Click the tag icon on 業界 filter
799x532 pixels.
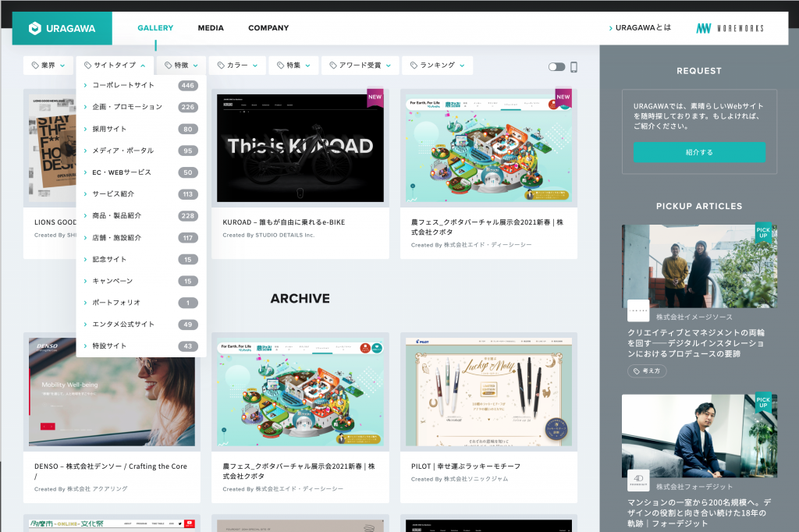35,66
